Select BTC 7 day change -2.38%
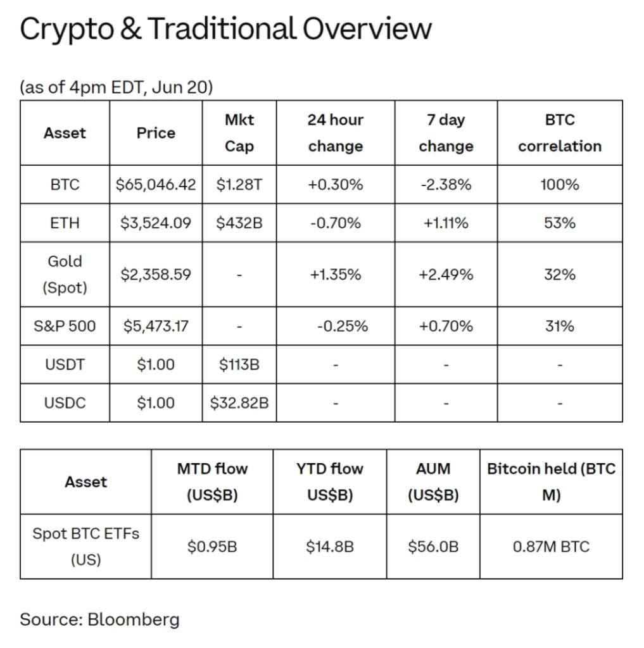 [446, 184]
